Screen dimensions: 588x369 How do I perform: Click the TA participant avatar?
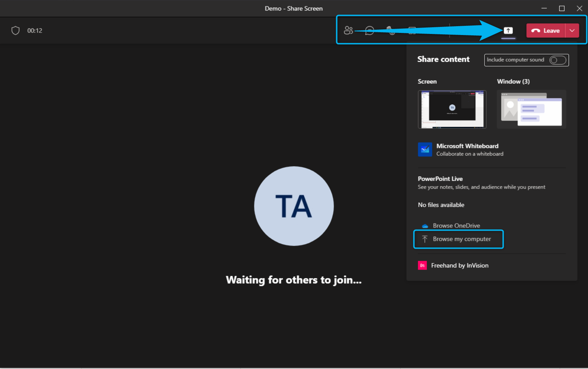294,206
